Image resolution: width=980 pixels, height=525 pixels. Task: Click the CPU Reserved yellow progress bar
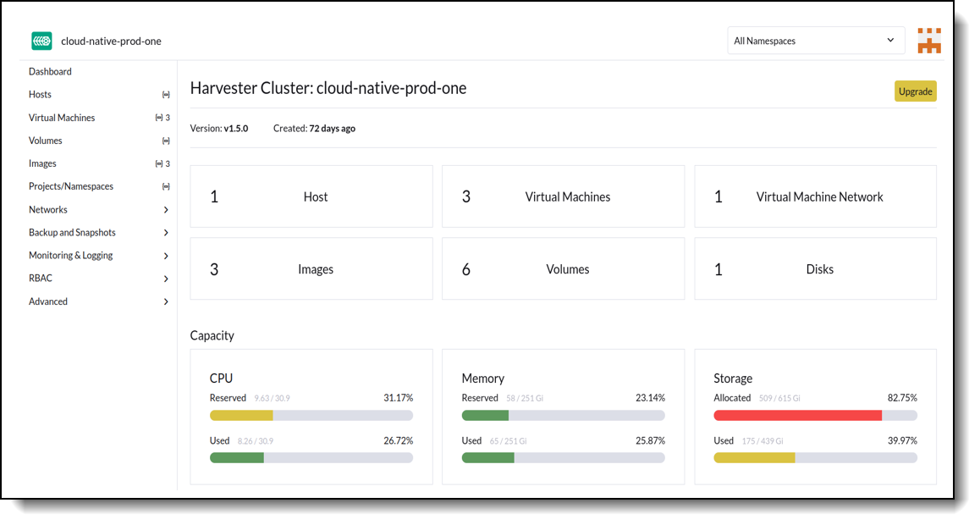coord(311,416)
